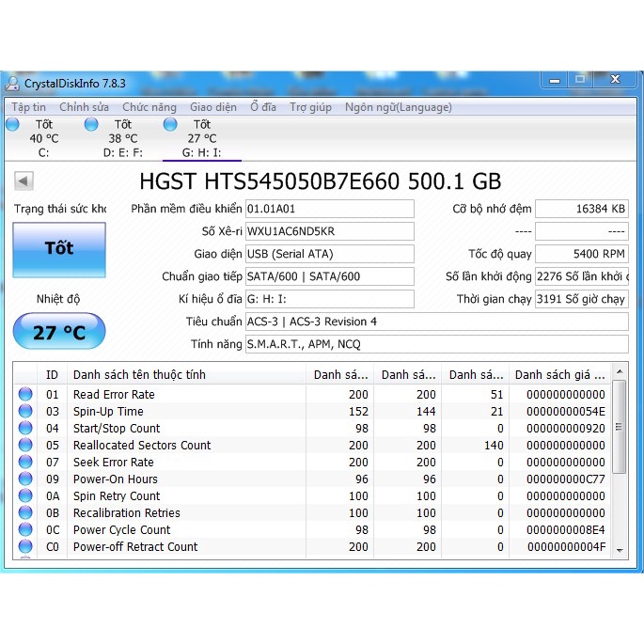
Task: Click the transfer mode field SATA/600
Action: click(330, 276)
